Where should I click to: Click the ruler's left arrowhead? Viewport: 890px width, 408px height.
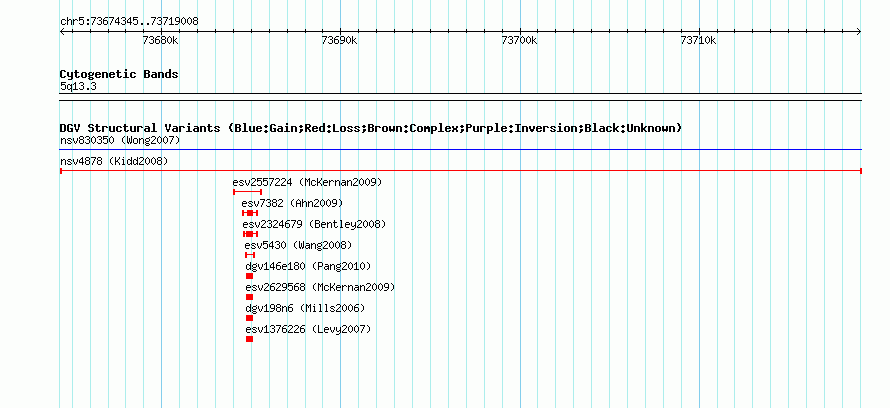click(62, 32)
